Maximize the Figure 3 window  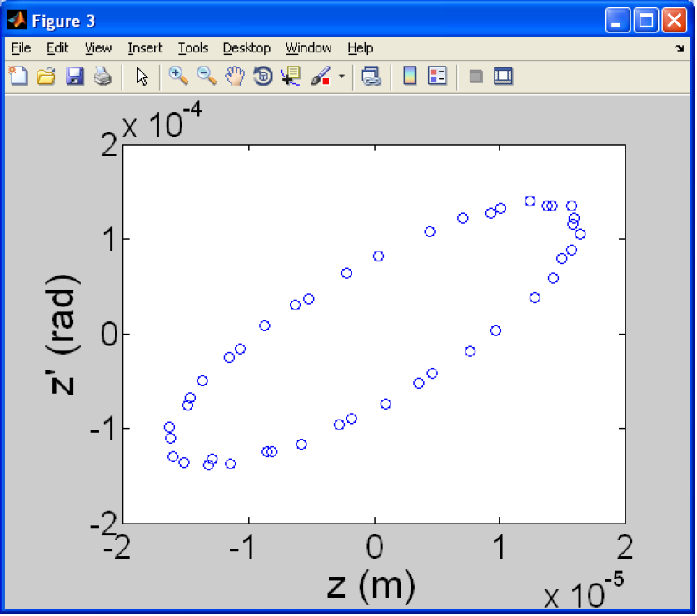[x=646, y=21]
